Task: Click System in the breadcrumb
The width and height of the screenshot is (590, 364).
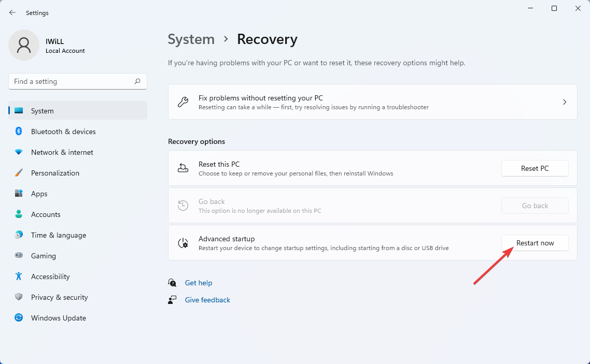Action: coord(191,39)
